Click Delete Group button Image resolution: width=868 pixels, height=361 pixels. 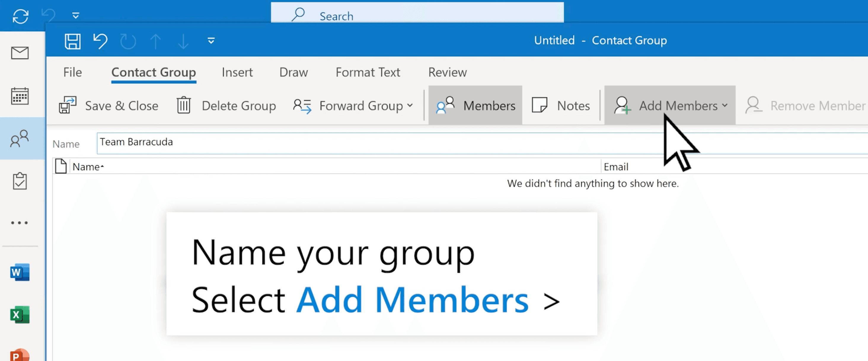[226, 106]
